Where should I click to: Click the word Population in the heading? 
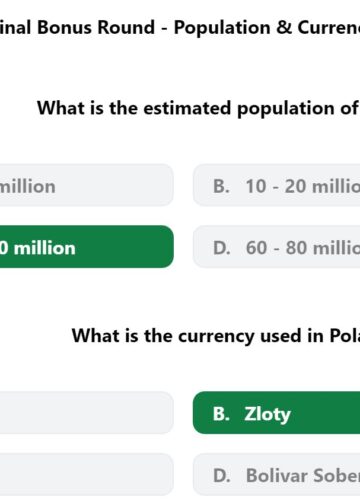222,28
